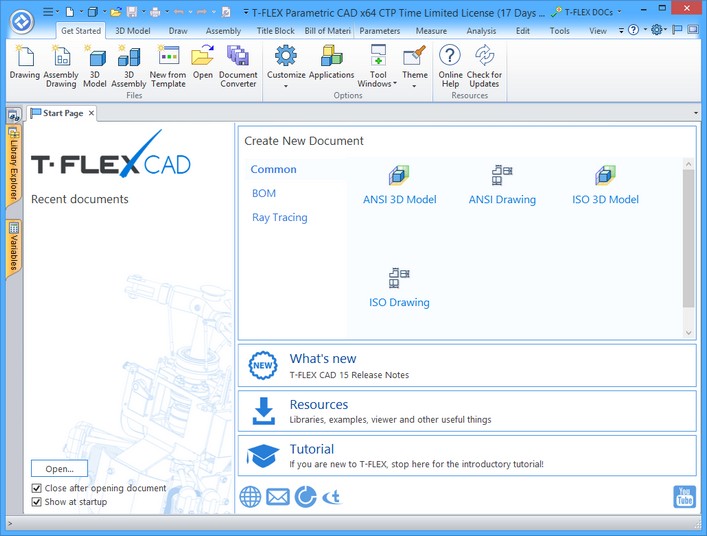Expand the Customize dropdown
The width and height of the screenshot is (707, 536).
(x=286, y=85)
